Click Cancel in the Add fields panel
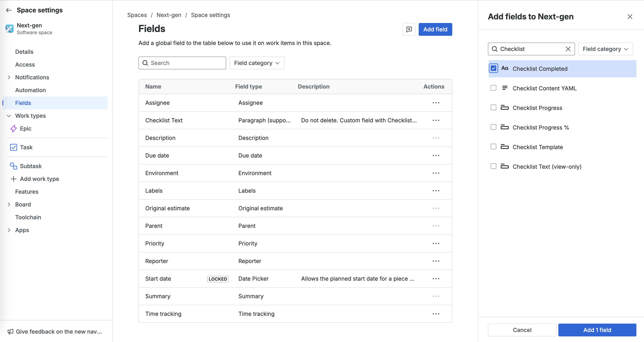 point(522,330)
